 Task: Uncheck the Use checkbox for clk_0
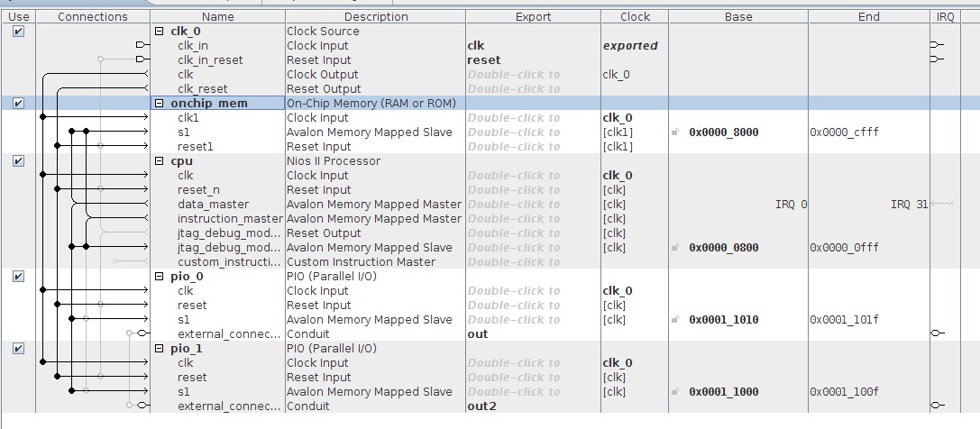[x=18, y=31]
